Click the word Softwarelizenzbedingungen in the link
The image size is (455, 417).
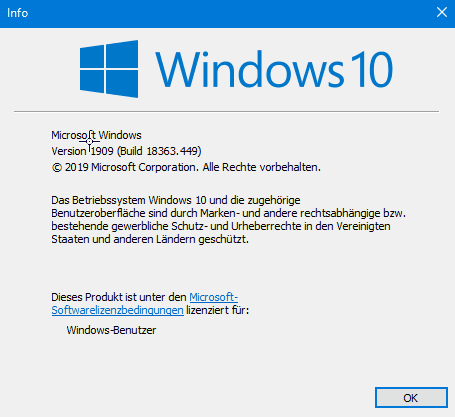[117, 310]
